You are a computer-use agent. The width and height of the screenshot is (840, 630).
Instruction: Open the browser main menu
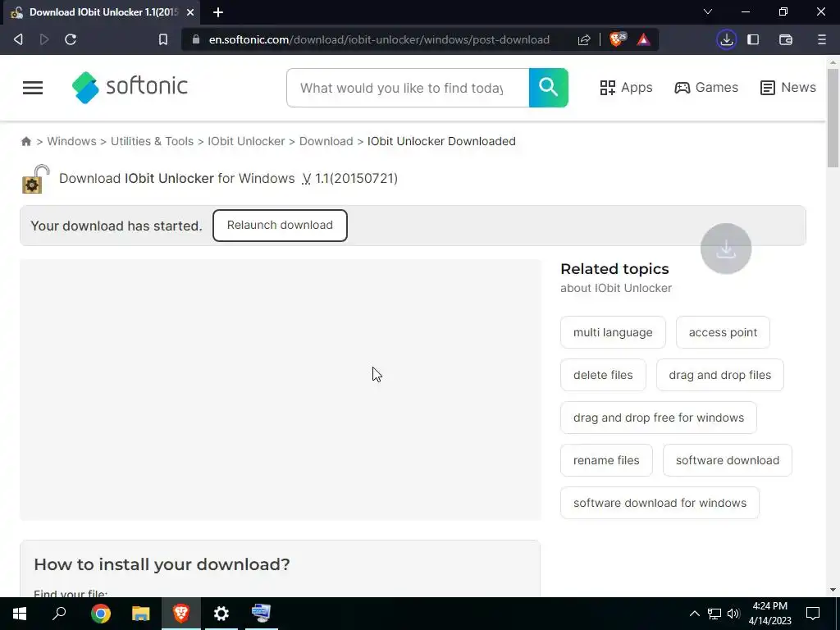[x=822, y=39]
